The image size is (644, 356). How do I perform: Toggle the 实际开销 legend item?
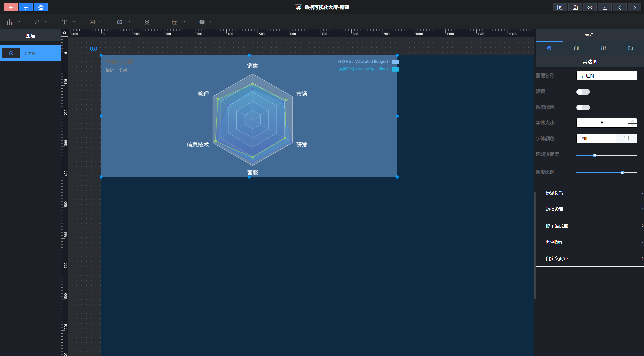(x=369, y=69)
